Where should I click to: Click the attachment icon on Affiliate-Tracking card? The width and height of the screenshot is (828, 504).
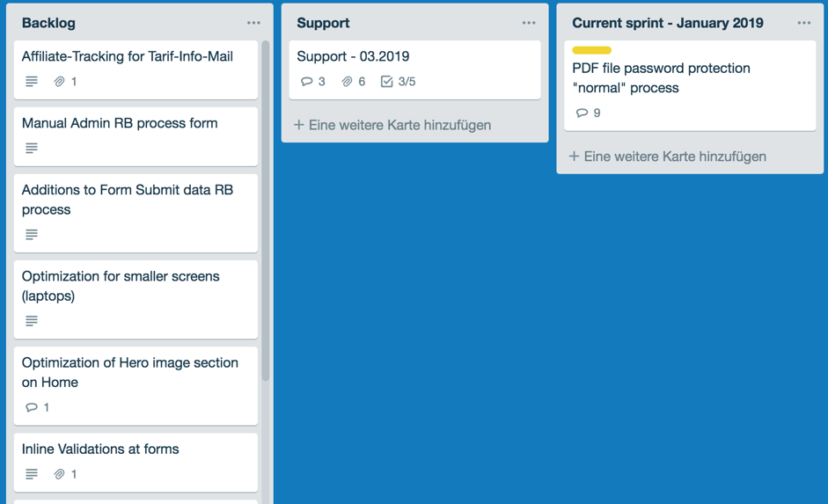(59, 81)
